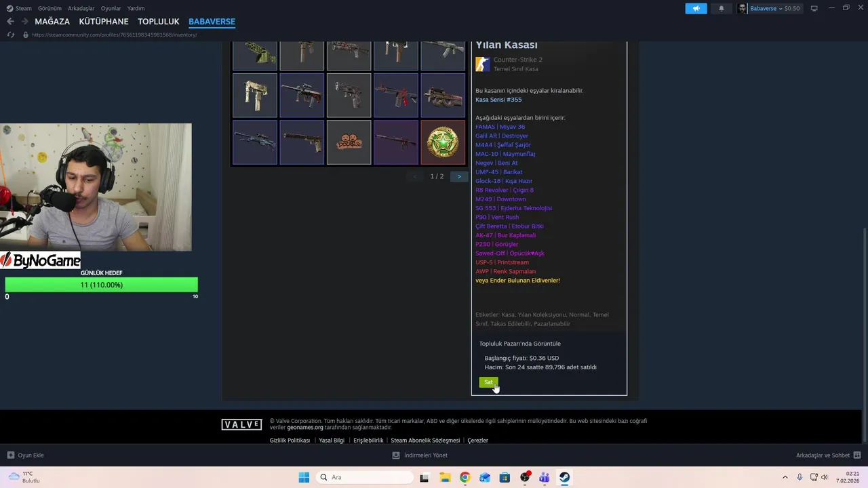Click the Oyun Ekle plus icon
Screen dimensions: 868x488
coord(10,455)
